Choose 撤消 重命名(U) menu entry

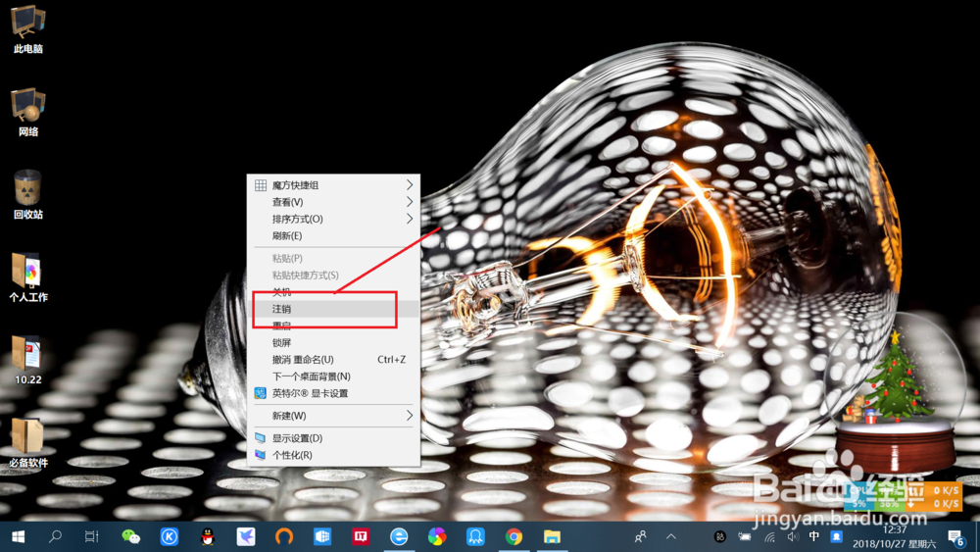tap(334, 360)
